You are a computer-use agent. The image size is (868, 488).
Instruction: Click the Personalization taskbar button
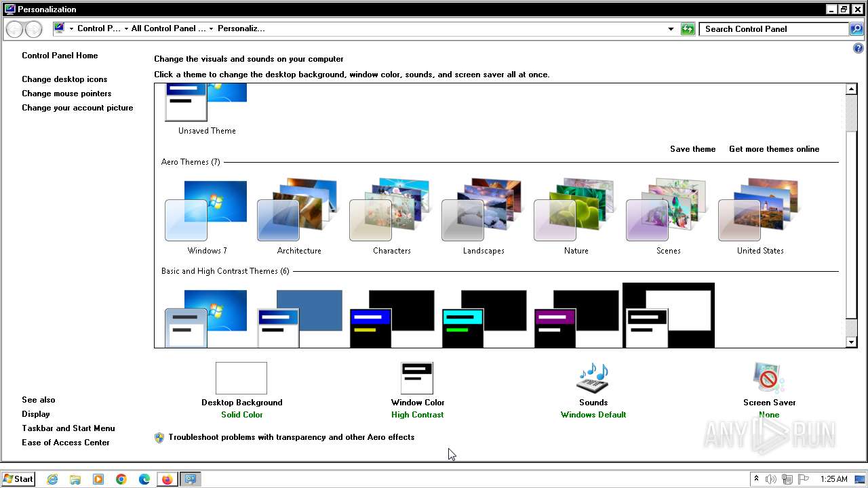pos(191,479)
